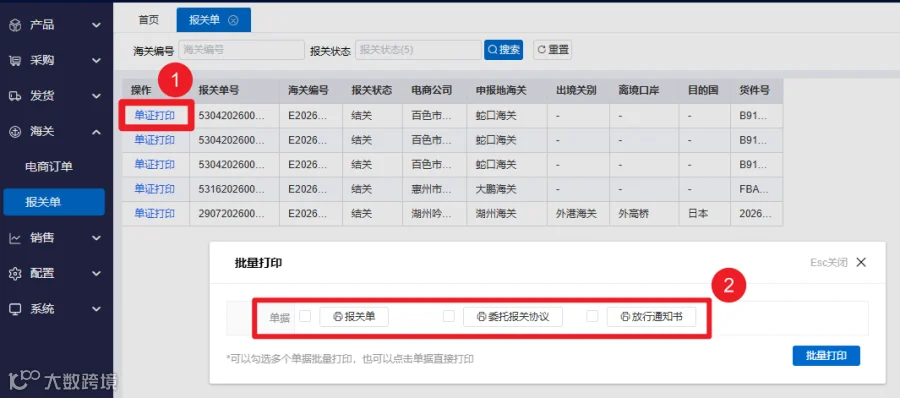Viewport: 900px width, 398px height.
Task: Open 电商订单 in the sidebar
Action: pos(49,167)
